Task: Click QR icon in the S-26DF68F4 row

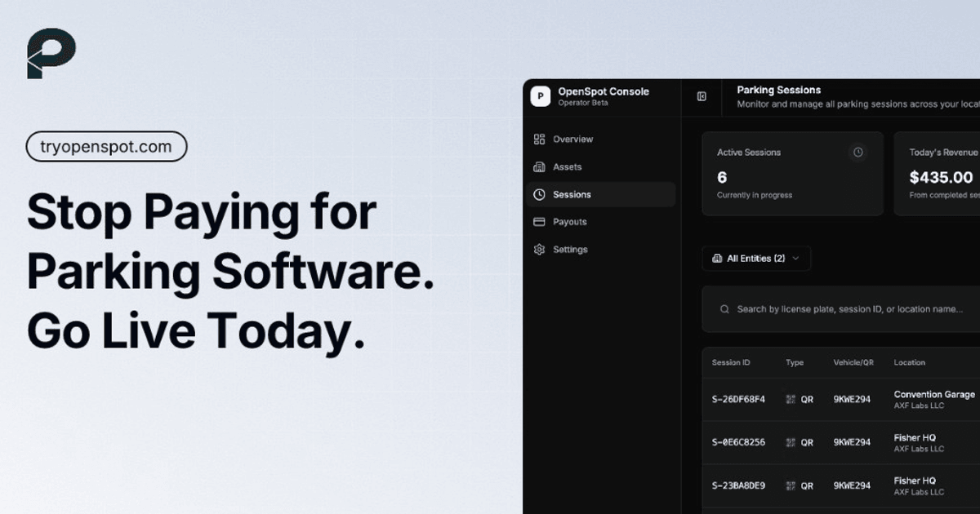Action: coord(791,399)
